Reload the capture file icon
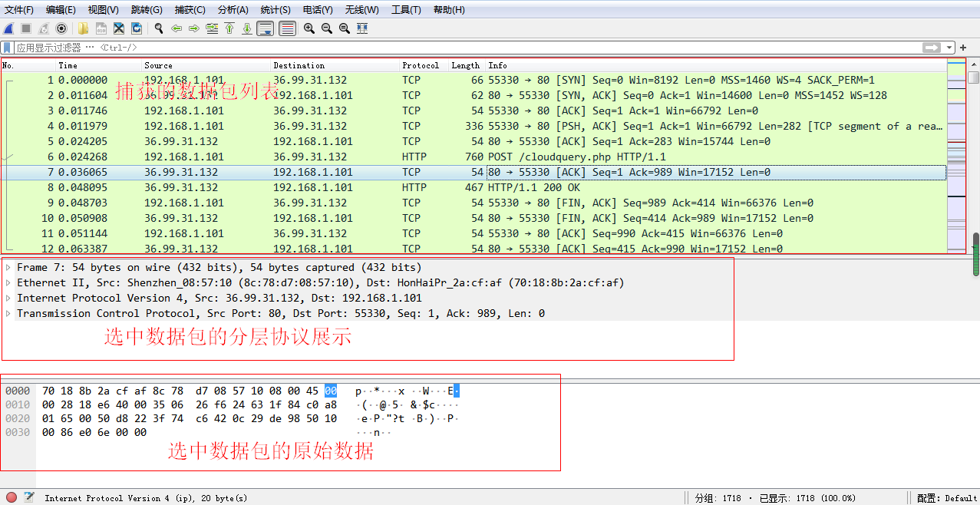 pyautogui.click(x=137, y=28)
